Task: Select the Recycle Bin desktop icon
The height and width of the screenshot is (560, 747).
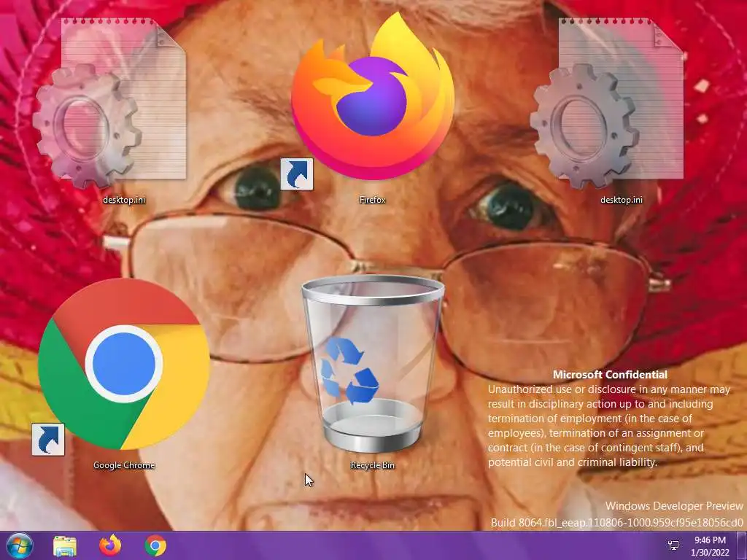Action: tap(373, 364)
